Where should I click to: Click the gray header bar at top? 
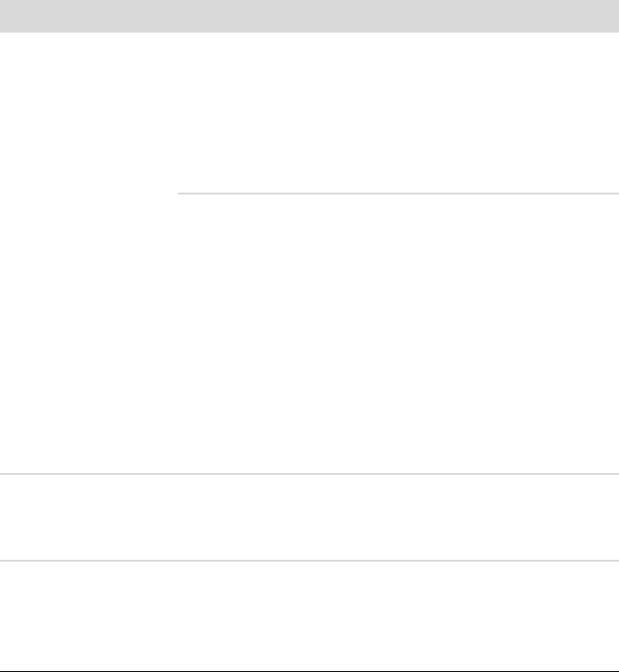point(309,16)
